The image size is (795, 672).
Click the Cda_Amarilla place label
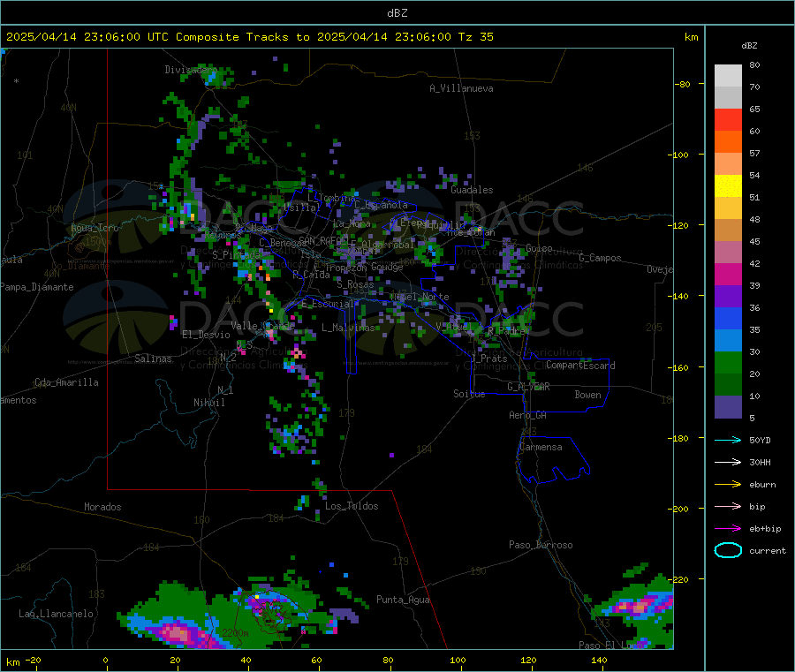66,382
